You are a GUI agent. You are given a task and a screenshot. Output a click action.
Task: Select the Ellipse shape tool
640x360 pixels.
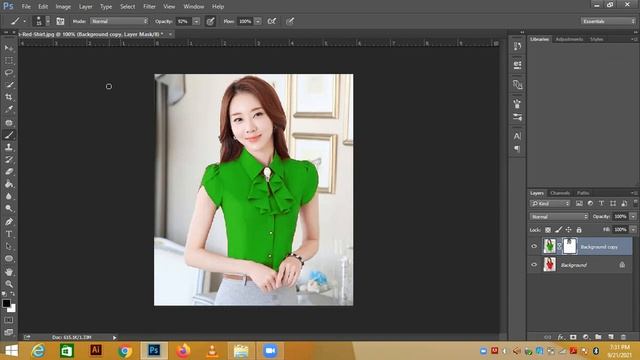[x=9, y=259]
